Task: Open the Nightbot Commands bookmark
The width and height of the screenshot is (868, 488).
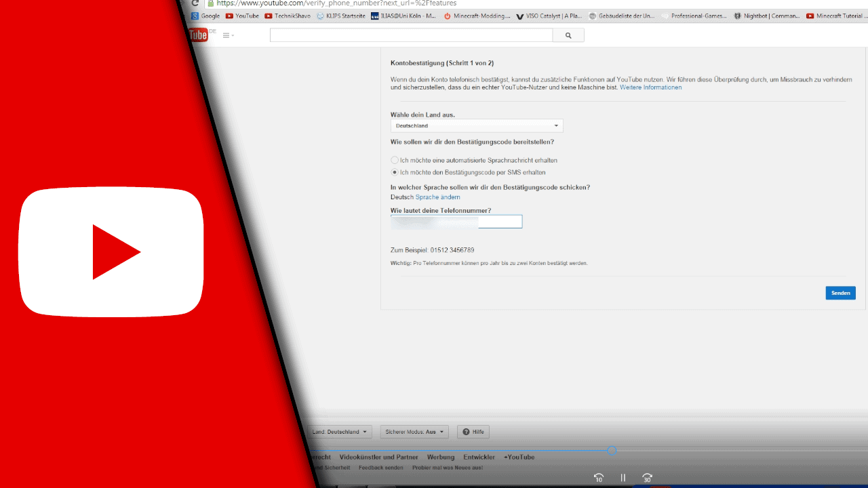Action: [767, 16]
